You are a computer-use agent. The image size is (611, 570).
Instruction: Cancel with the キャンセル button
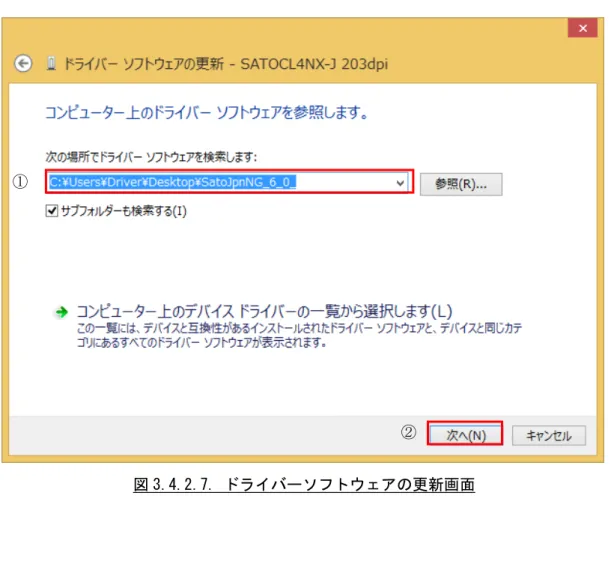click(549, 435)
